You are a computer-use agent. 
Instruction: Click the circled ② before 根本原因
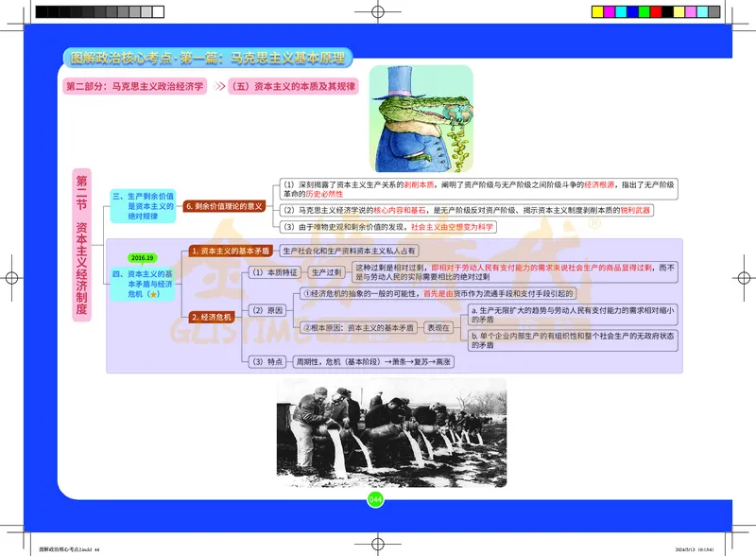point(306,325)
